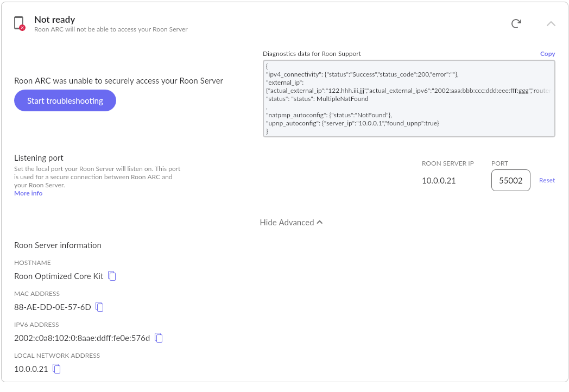Copy the MAC address 88-AE-DD-0E-57-6D
This screenshot has height=392, width=569.
[99, 307]
